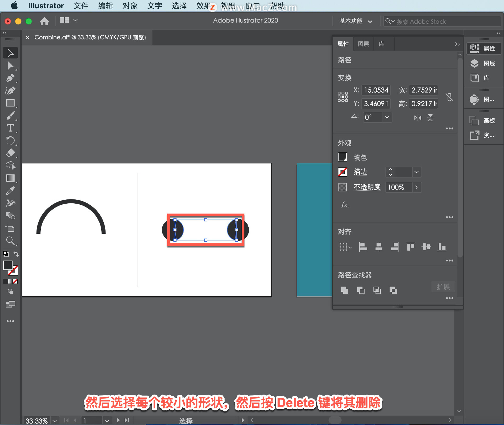
Task: Select the Type tool
Action: 10,128
